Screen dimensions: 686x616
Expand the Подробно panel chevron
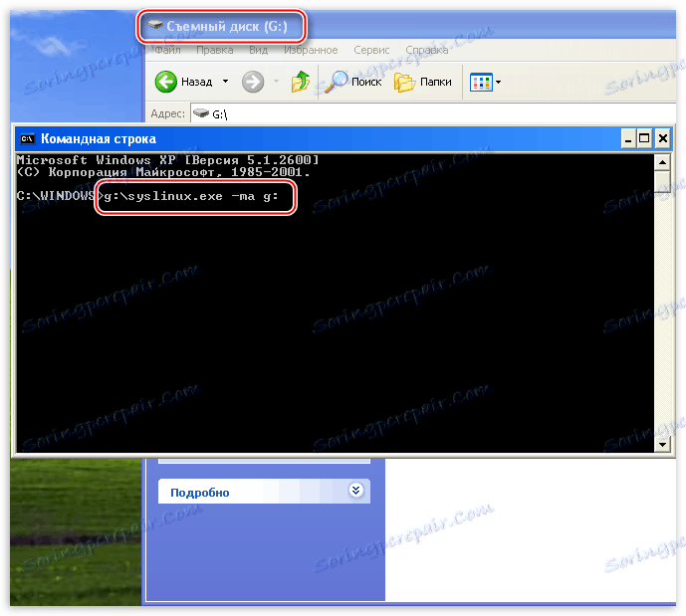(356, 491)
